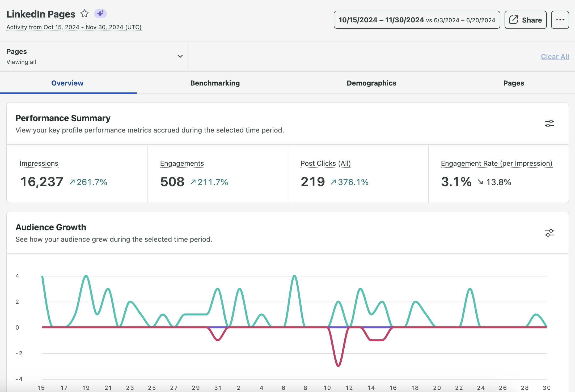Open the Impressions metric link
Image resolution: width=575 pixels, height=392 pixels.
pyautogui.click(x=39, y=163)
